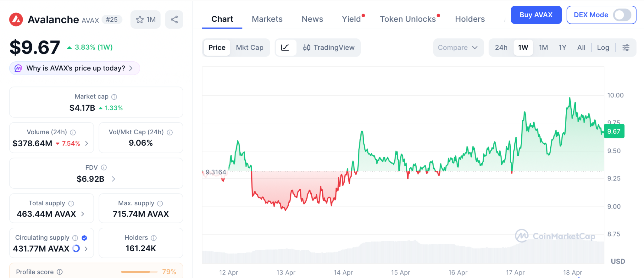Switch chart to Mkt Cap view
The image size is (644, 278).
click(x=250, y=47)
